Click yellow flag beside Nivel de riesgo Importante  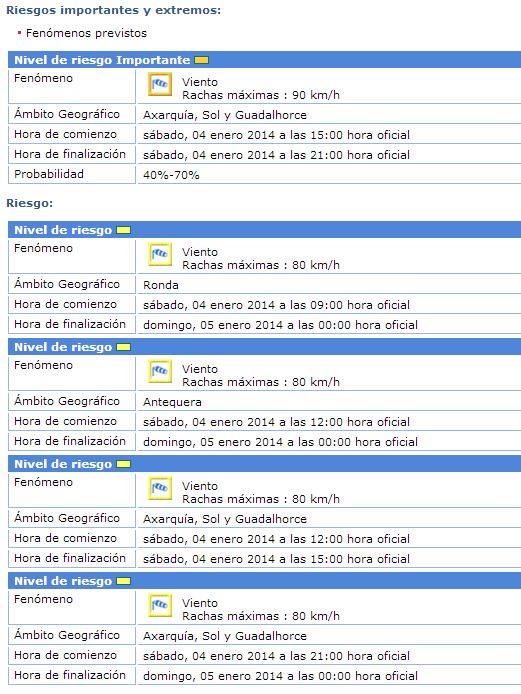[201, 60]
